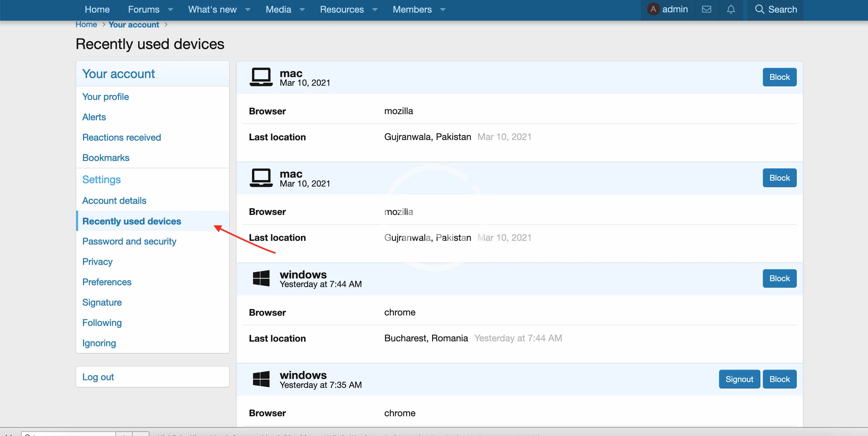Expand the Forums dropdown arrow
Screen dimensions: 868x436
[171, 10]
